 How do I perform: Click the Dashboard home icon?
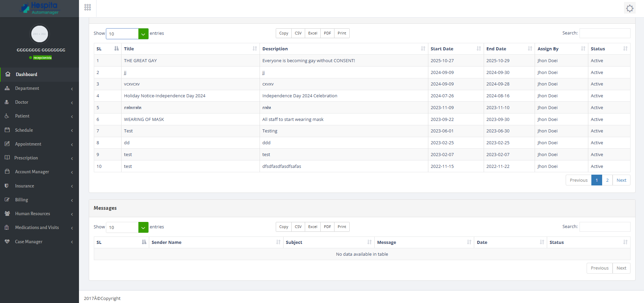click(8, 74)
